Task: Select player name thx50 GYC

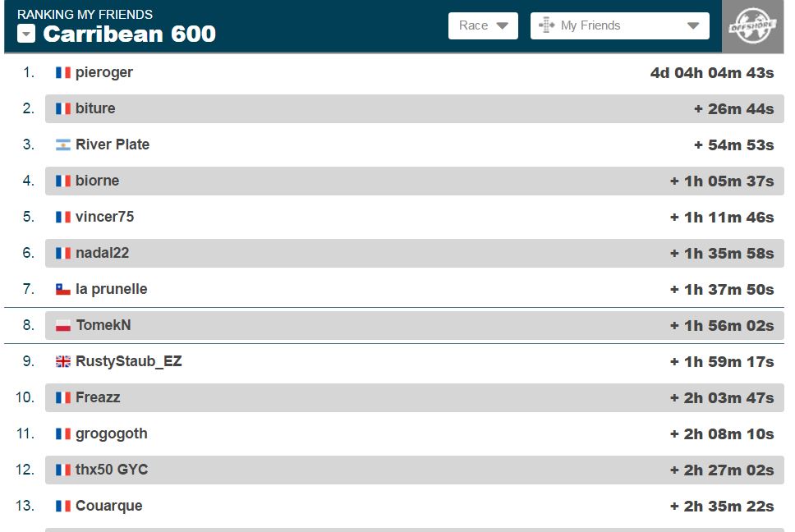Action: click(112, 470)
